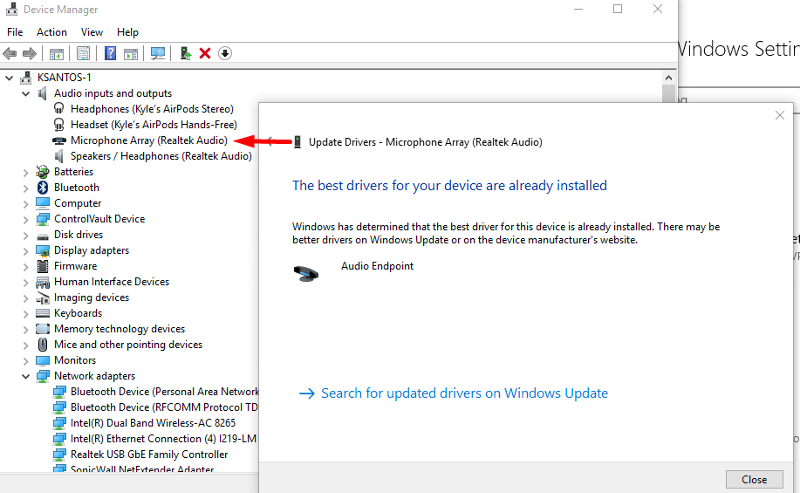The width and height of the screenshot is (800, 493).
Task: Select Intel(R) Ethernet Connection (4) I219-LM
Action: [163, 439]
